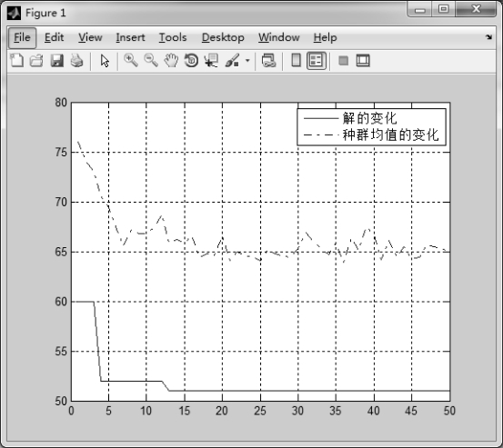This screenshot has height=448, width=503.
Task: Select the Brush data tool
Action: tap(232, 60)
